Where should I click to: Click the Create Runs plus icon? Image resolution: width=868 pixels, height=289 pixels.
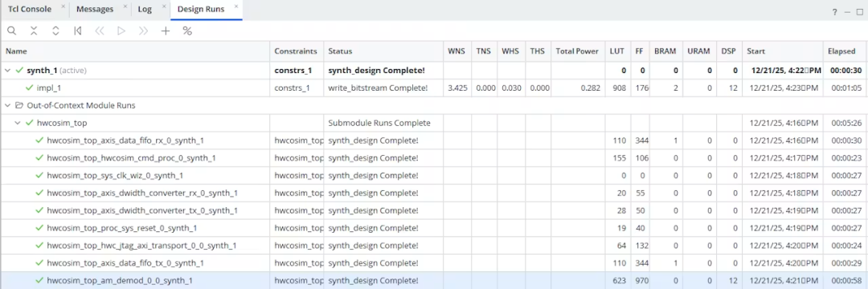pyautogui.click(x=165, y=31)
